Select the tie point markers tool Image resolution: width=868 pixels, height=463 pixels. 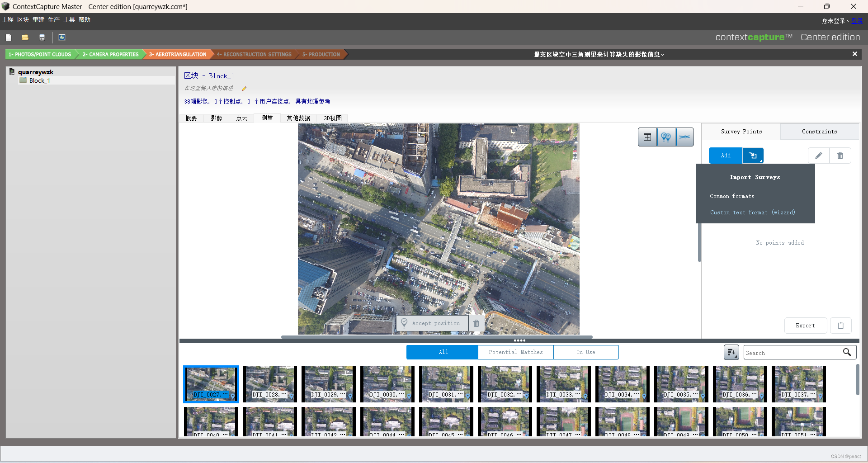click(666, 137)
